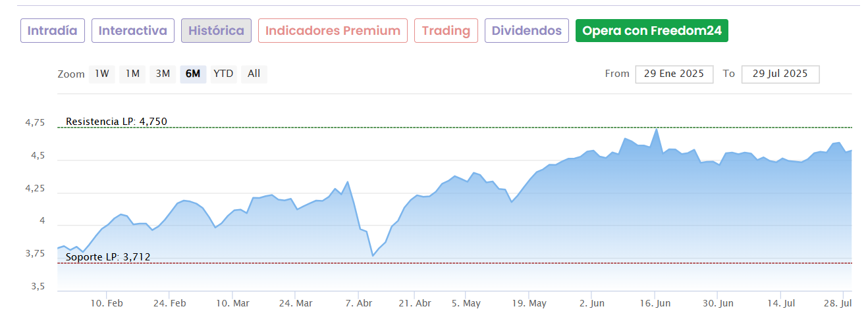Click the Opera con Freedom24 button

point(651,31)
